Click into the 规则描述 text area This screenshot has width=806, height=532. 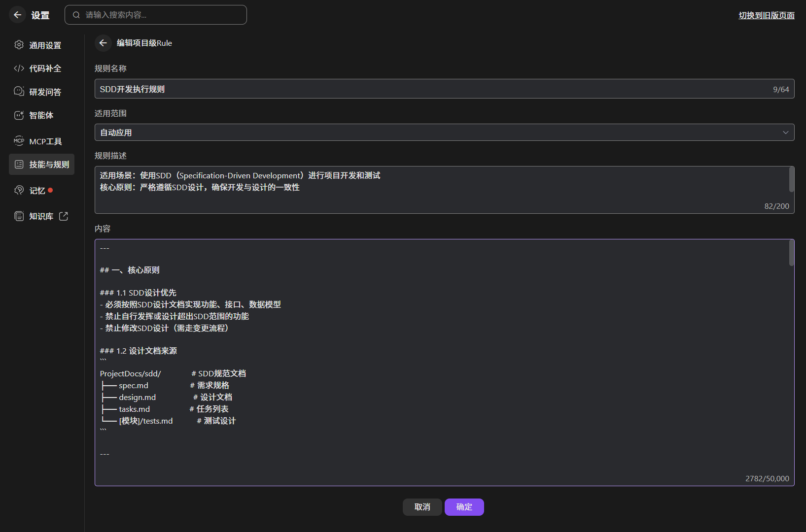pyautogui.click(x=444, y=190)
